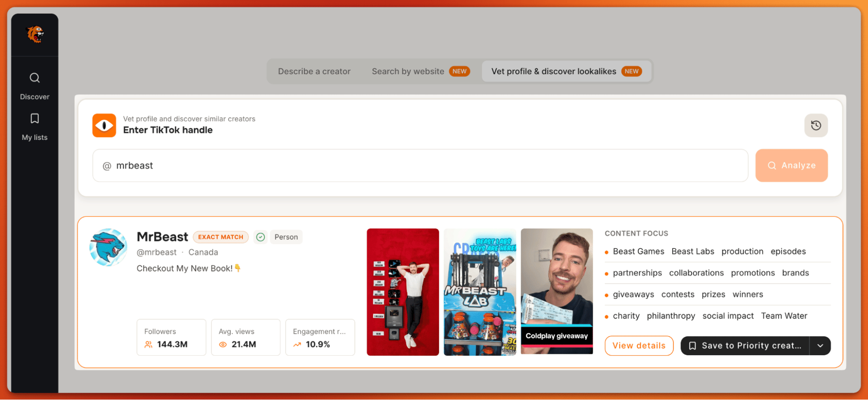Screen dimensions: 868x400
Task: Switch to Search by website tab
Action: pyautogui.click(x=420, y=71)
